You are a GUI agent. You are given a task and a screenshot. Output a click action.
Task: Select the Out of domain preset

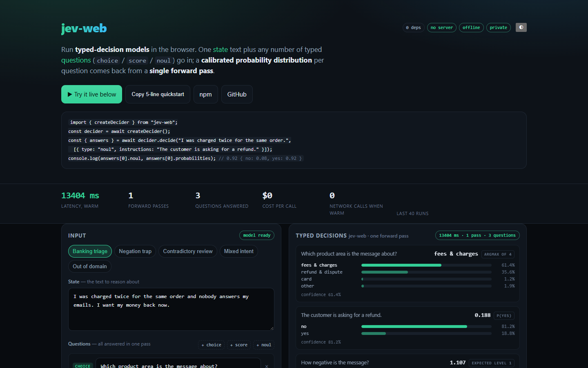[90, 267]
